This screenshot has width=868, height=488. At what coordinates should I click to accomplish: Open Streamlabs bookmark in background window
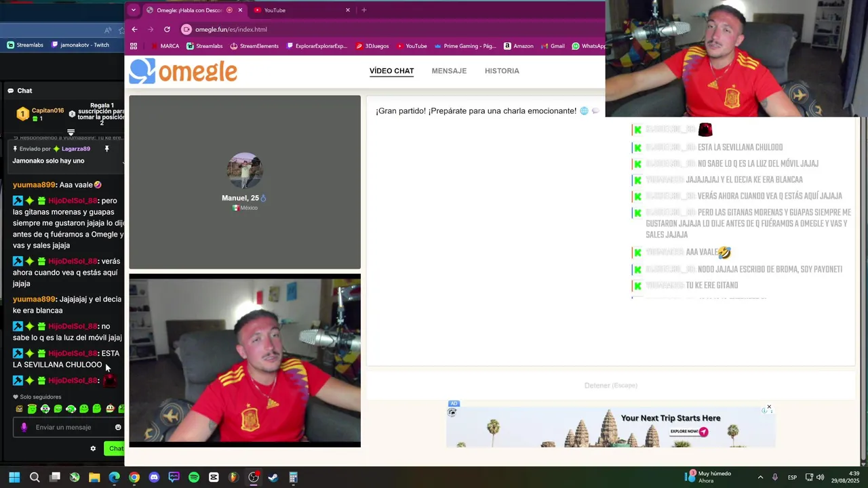pyautogui.click(x=25, y=45)
